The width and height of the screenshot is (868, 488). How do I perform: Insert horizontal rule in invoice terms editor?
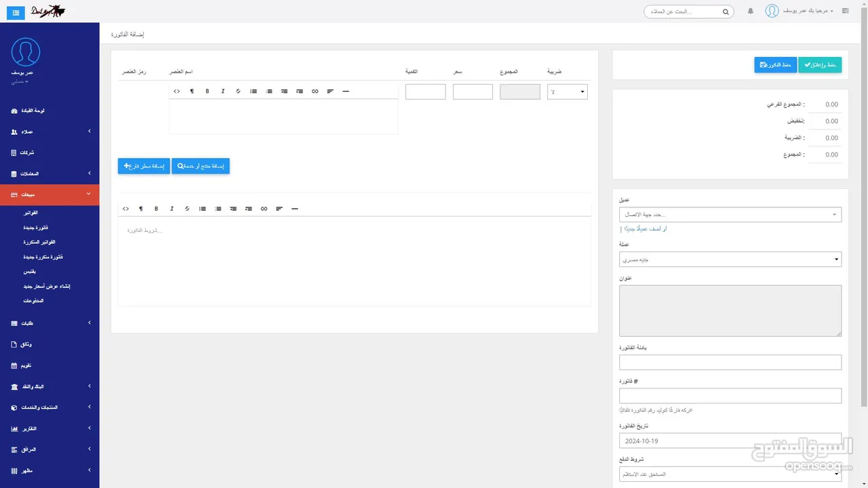pyautogui.click(x=295, y=209)
